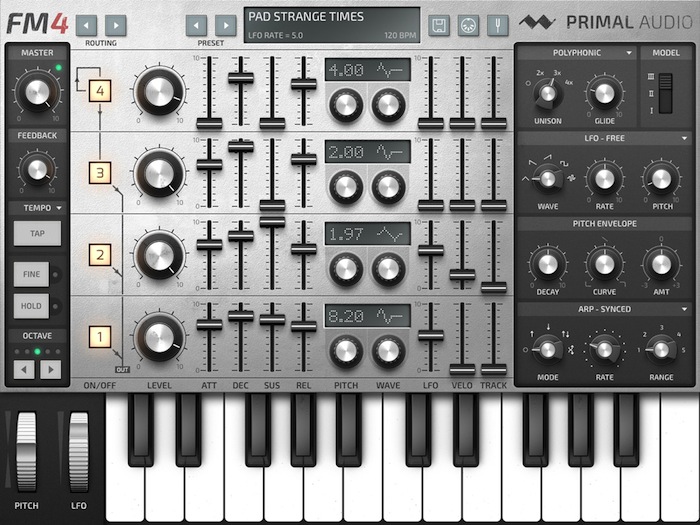Screen dimensions: 700x525
Task: Tap the TAP tempo button
Action: [x=37, y=233]
